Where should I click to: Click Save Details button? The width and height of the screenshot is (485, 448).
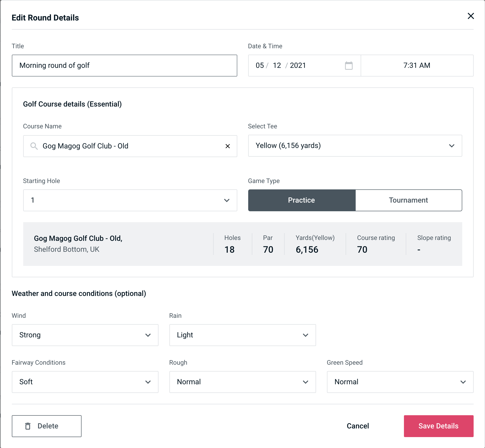point(438,426)
